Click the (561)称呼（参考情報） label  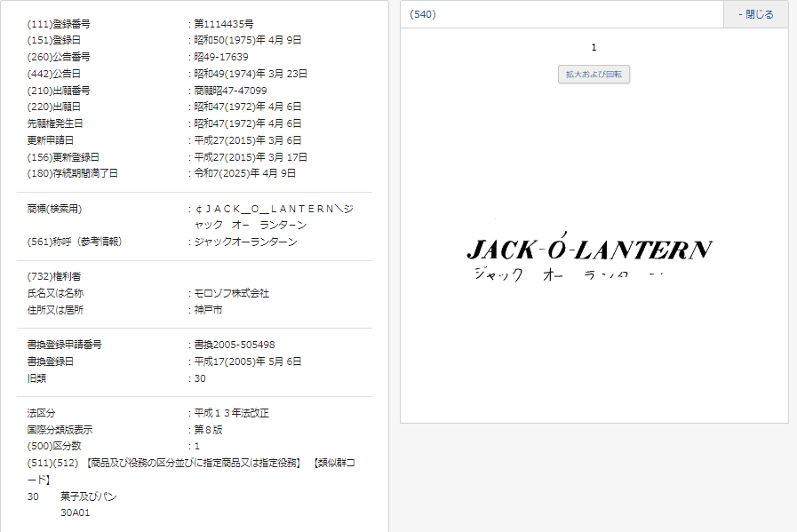coord(75,242)
